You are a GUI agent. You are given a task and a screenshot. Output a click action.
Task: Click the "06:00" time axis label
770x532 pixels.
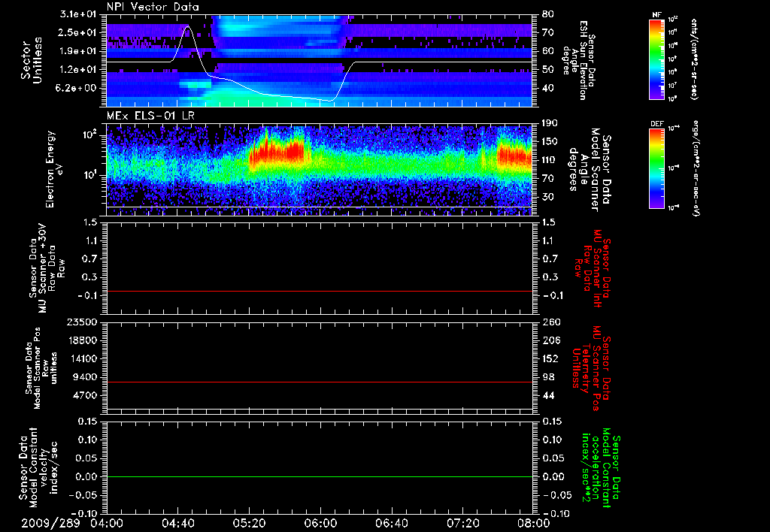coord(320,523)
